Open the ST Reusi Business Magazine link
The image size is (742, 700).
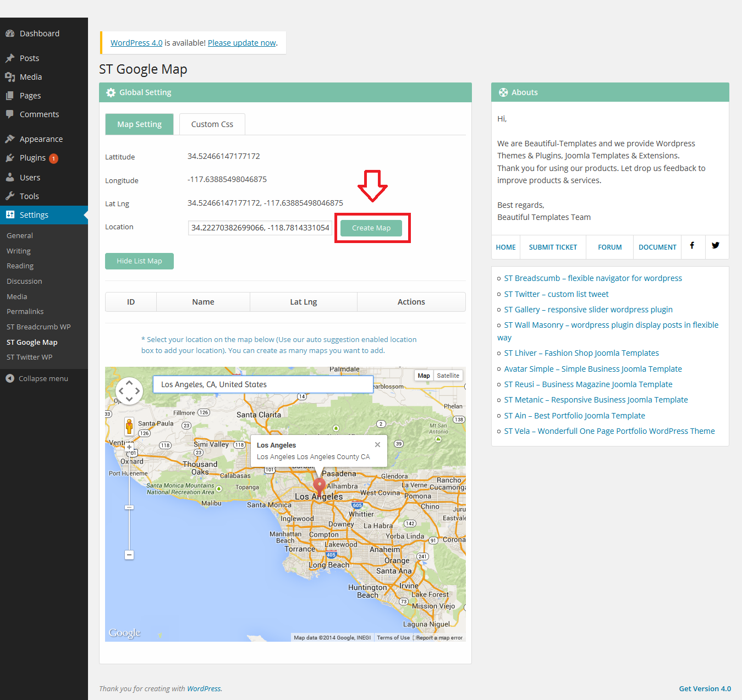point(589,384)
